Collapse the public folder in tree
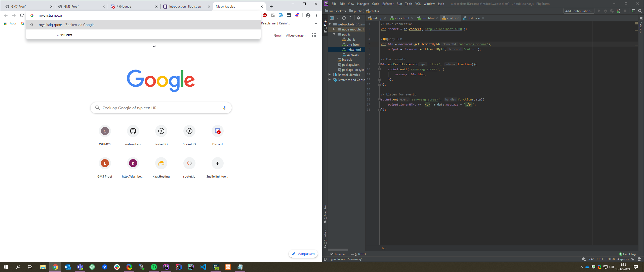The height and width of the screenshot is (272, 644). click(x=334, y=34)
